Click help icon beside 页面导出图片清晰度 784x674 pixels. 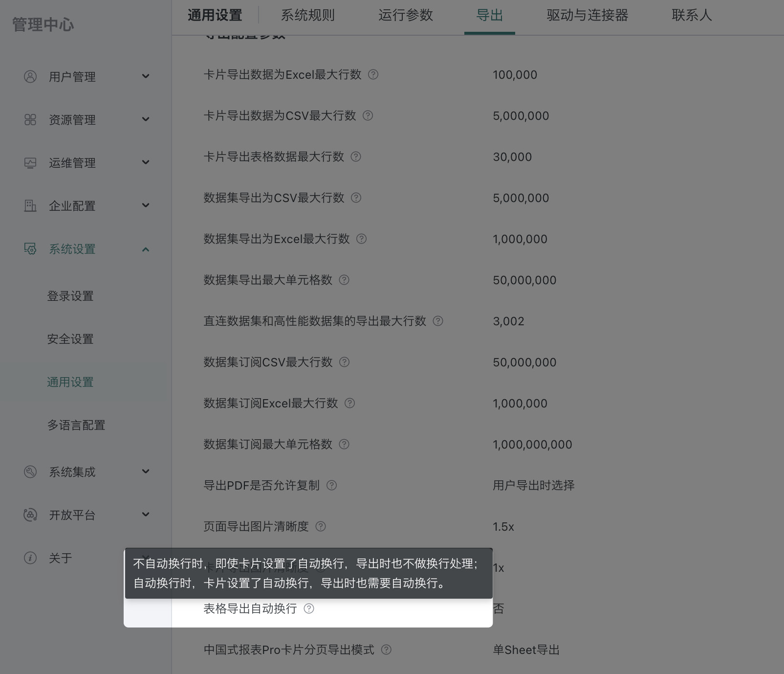pos(321,526)
